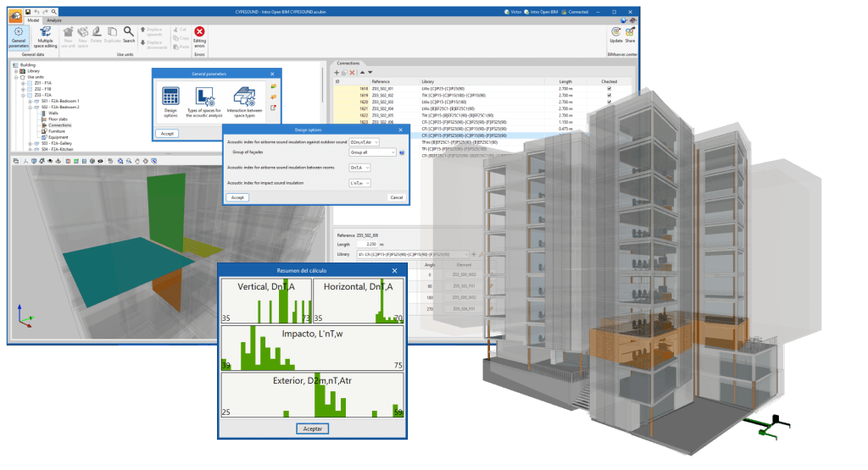The width and height of the screenshot is (868, 470).
Task: Click the New space icon
Action: point(83,36)
